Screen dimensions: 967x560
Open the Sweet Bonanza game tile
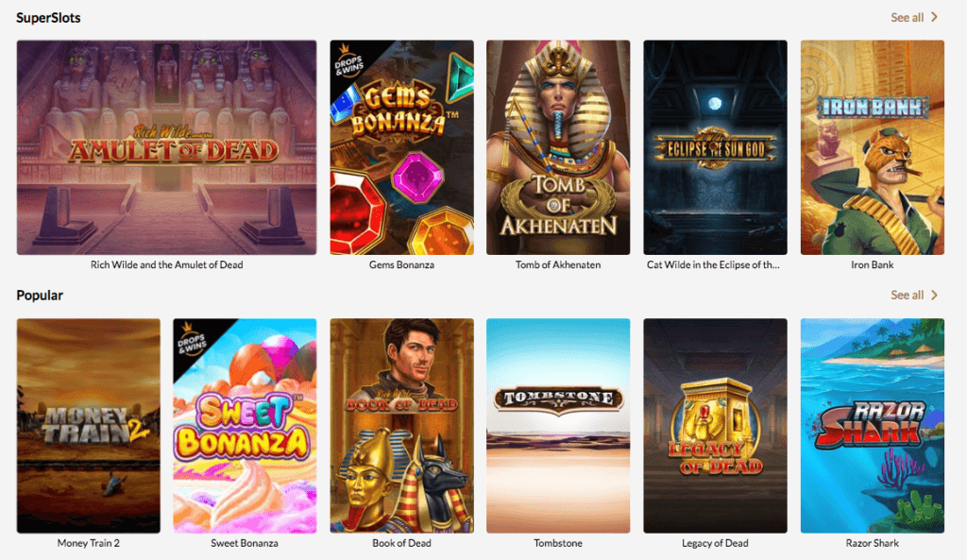[x=245, y=426]
